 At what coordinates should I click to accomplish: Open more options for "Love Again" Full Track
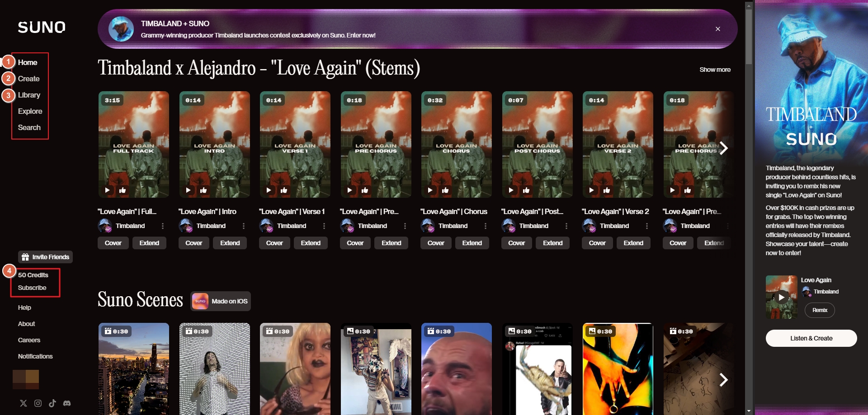coord(163,226)
